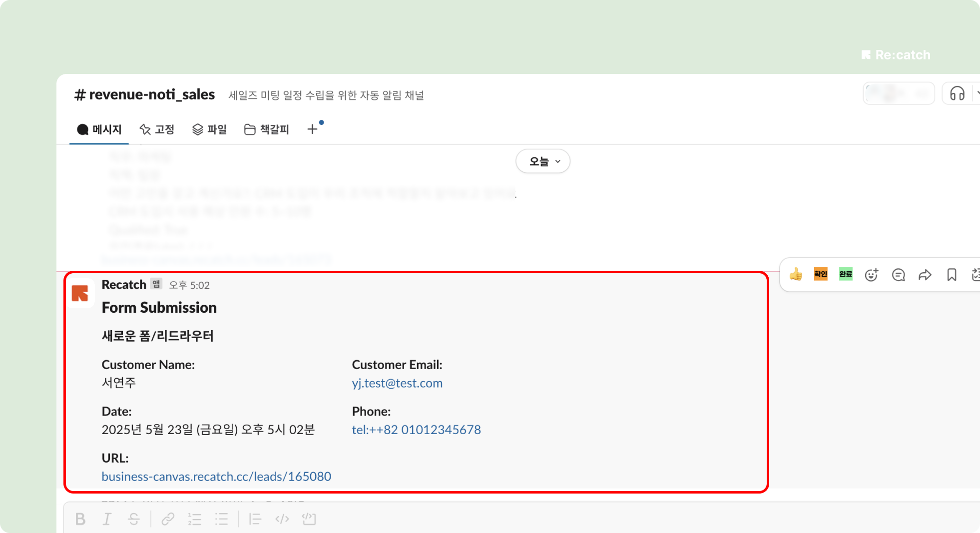The image size is (980, 533).
Task: Open the yj.test@test.com email link
Action: tap(397, 383)
